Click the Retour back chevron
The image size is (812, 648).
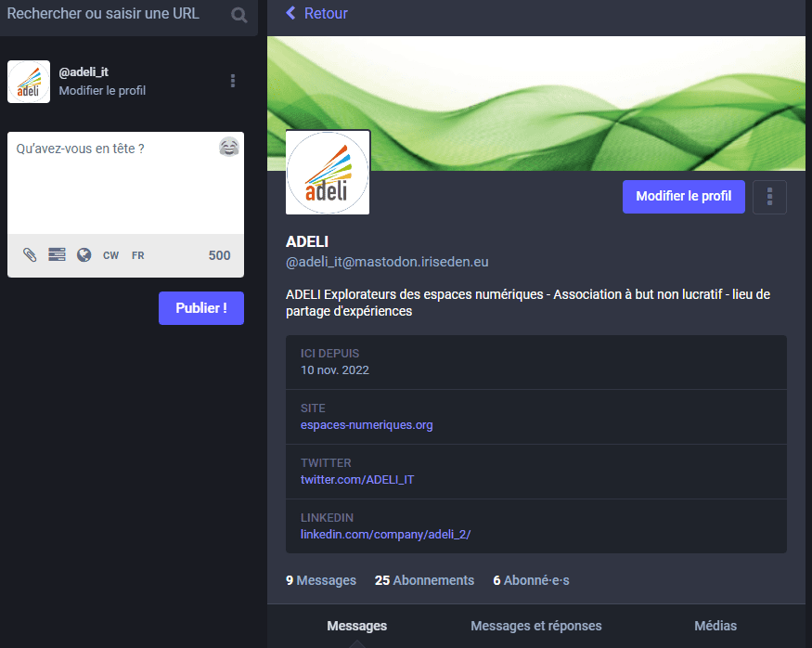(x=290, y=13)
